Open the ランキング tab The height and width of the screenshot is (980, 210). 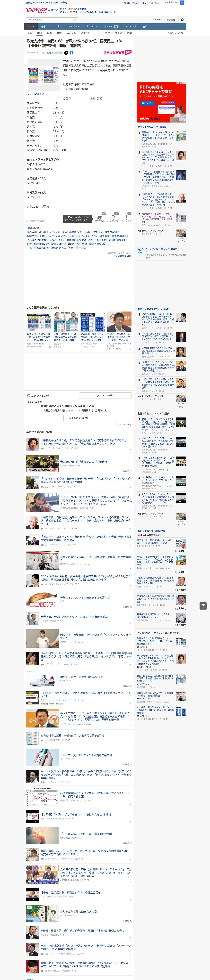pyautogui.click(x=130, y=27)
